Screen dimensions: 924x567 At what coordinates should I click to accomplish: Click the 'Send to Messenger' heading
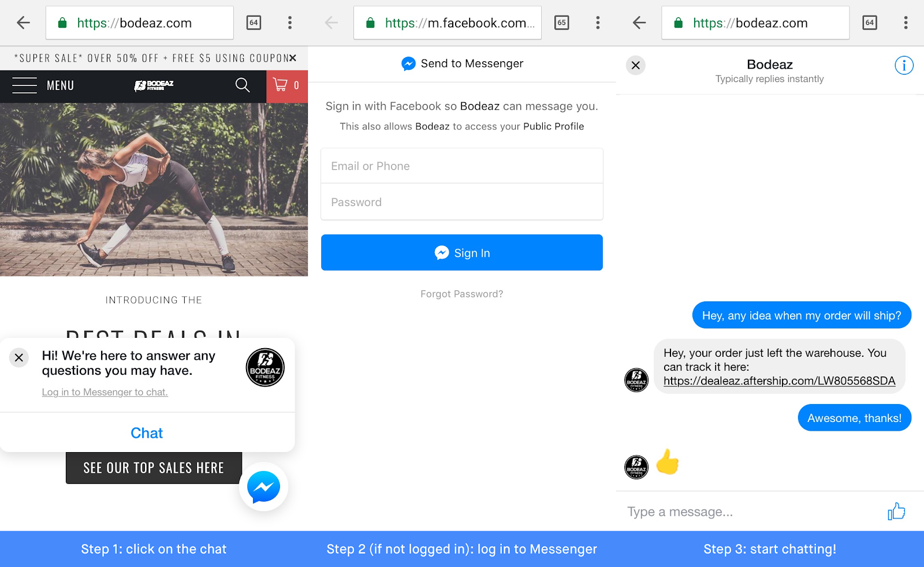pos(463,64)
